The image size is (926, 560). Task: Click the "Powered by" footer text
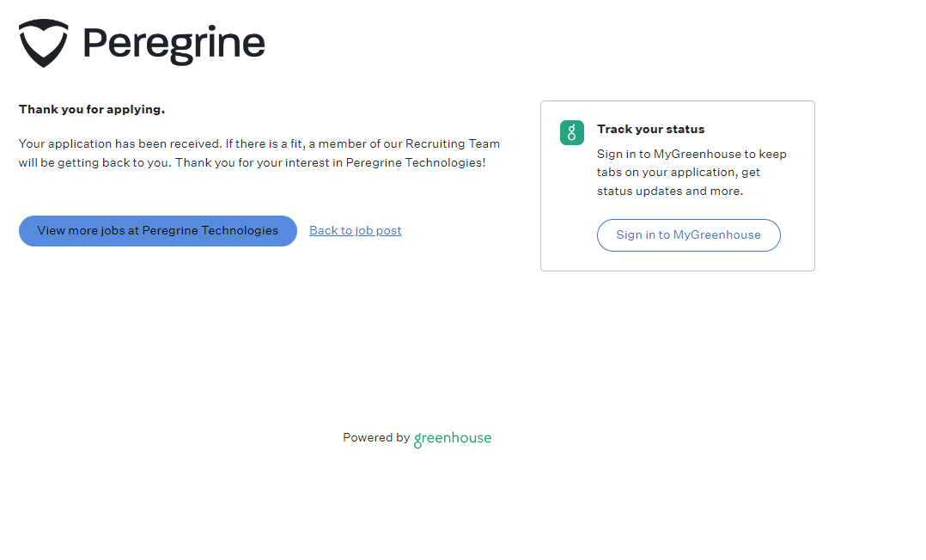376,437
